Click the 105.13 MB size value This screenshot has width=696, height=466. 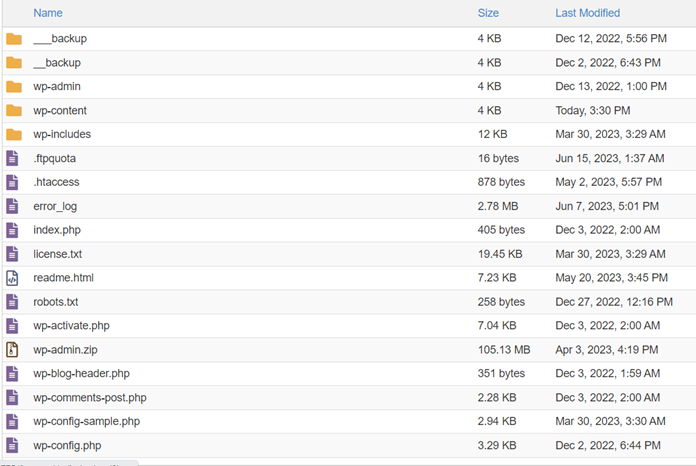click(x=504, y=350)
